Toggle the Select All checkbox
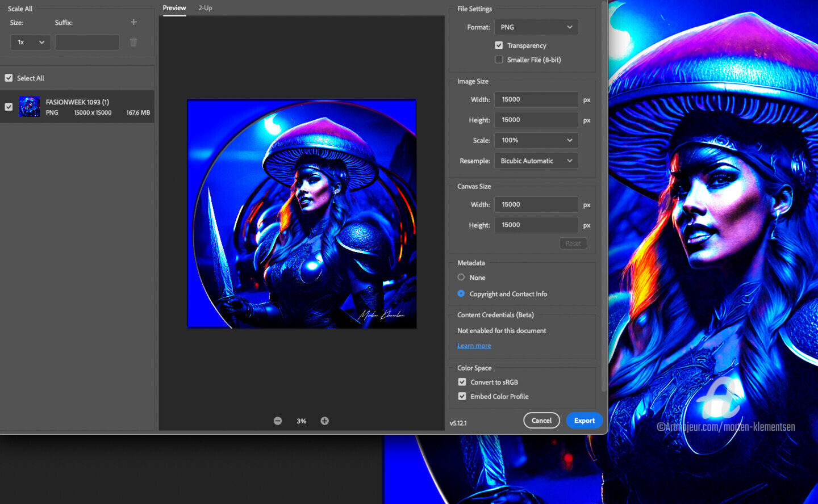Image resolution: width=818 pixels, height=504 pixels. (x=9, y=78)
